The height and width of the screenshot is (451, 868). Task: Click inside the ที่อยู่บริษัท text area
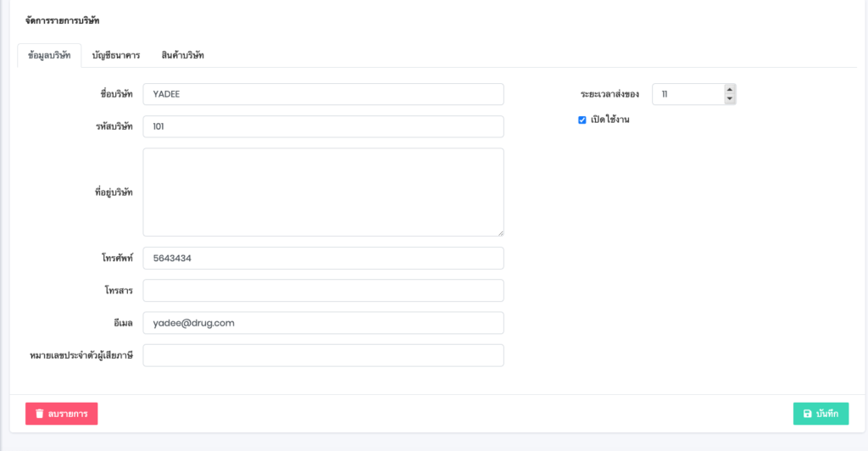[x=323, y=192]
